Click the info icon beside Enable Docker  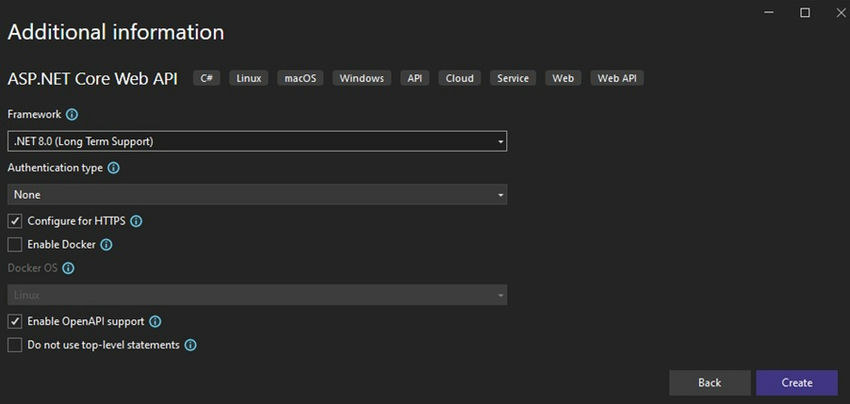pos(106,244)
